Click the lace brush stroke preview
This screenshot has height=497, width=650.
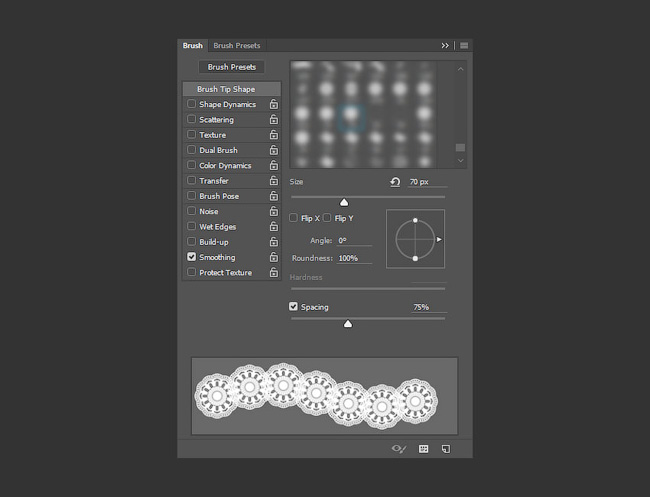point(325,396)
